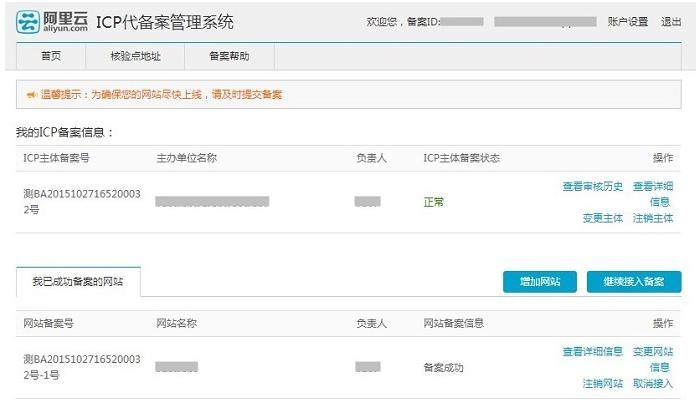Click the 退出 logout link
Image resolution: width=696 pixels, height=407 pixels.
point(671,21)
